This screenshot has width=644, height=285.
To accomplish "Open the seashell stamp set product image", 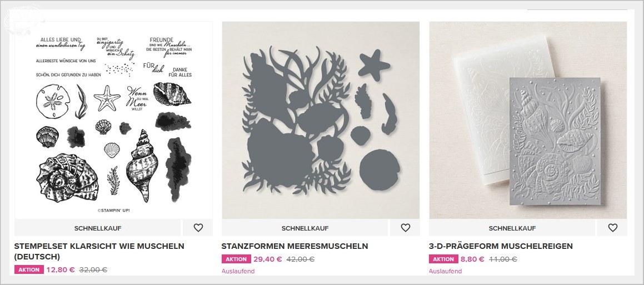I will [x=114, y=120].
